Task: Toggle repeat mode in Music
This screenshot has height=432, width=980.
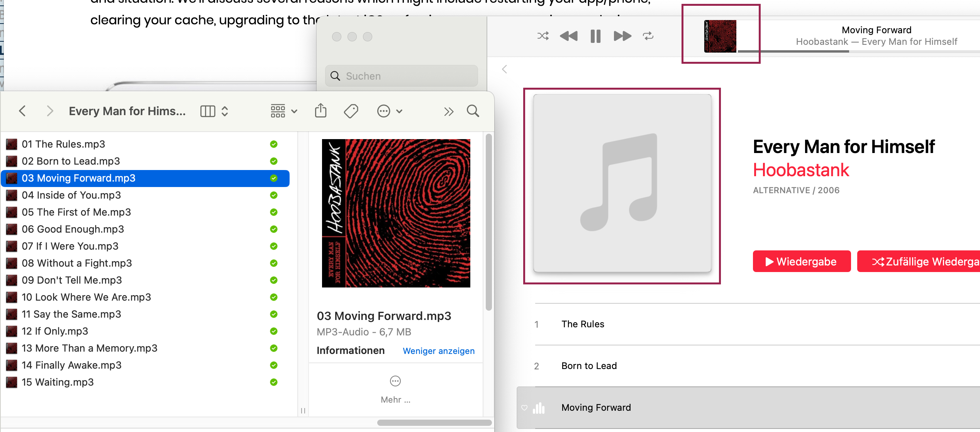Action: [x=648, y=36]
